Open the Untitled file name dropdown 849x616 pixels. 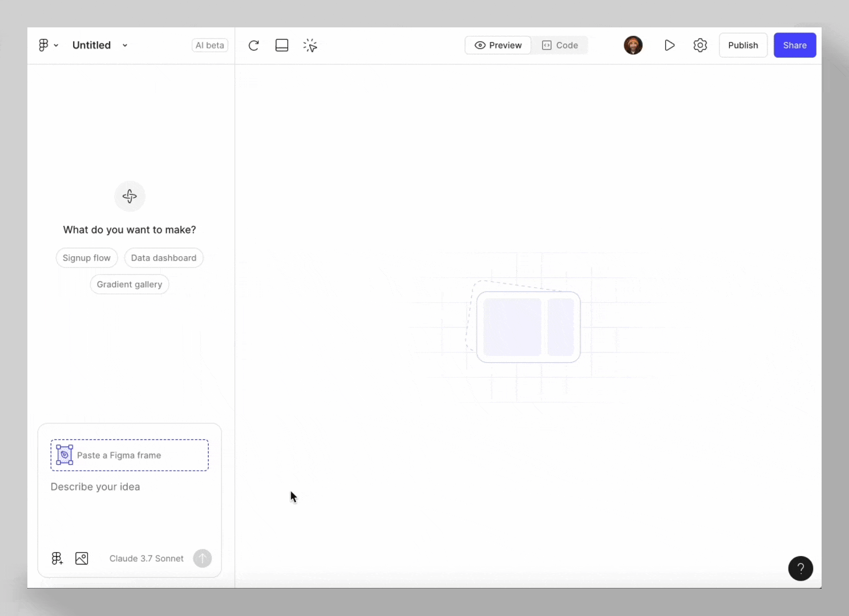[124, 45]
